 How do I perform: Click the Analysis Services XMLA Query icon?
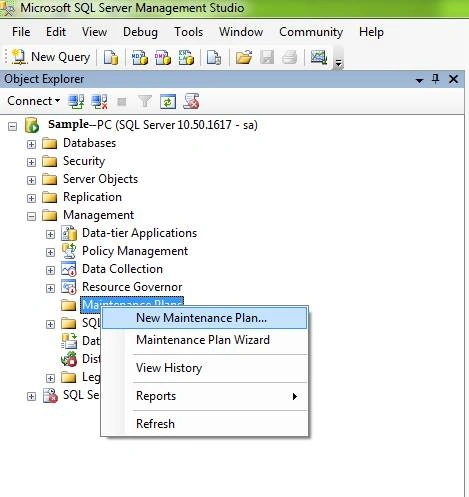186,57
